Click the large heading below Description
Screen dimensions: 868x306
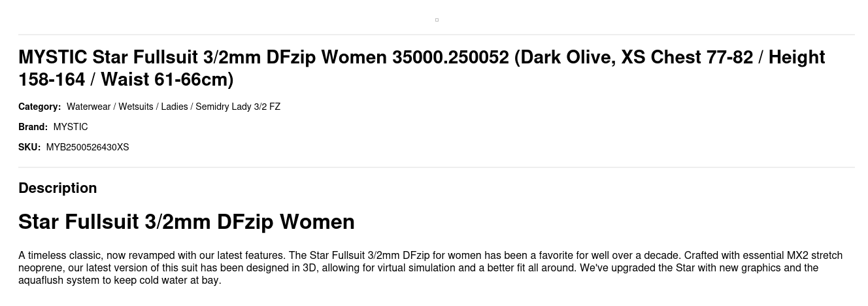click(x=186, y=222)
